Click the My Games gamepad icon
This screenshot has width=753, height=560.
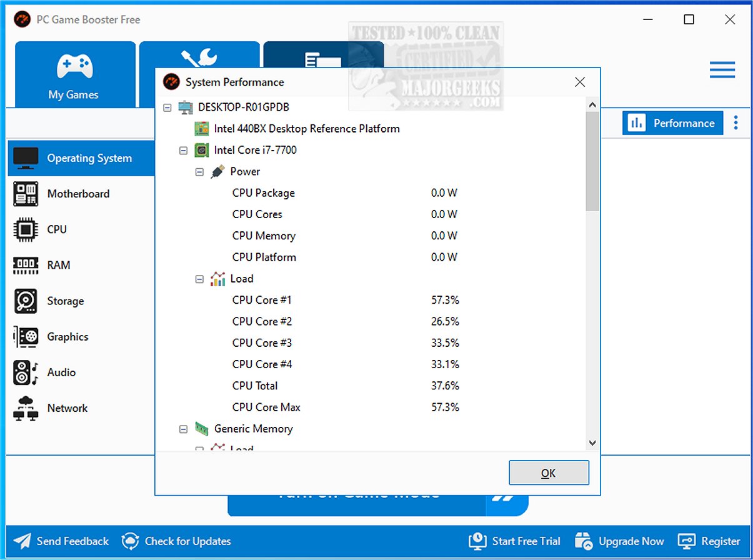pyautogui.click(x=74, y=67)
